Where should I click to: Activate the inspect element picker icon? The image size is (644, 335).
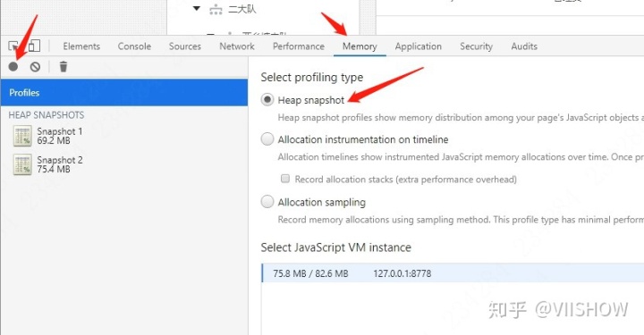pos(13,46)
